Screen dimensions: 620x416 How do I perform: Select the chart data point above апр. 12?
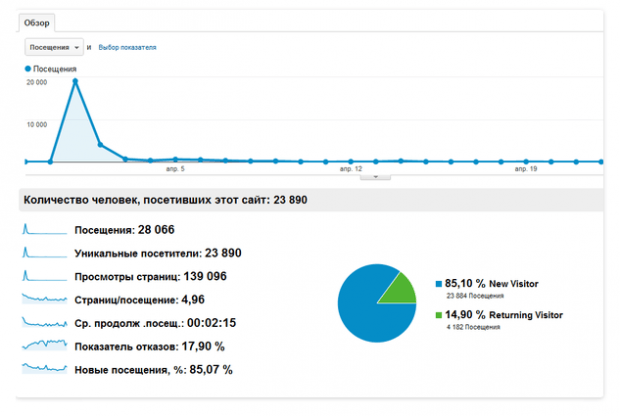pos(350,161)
